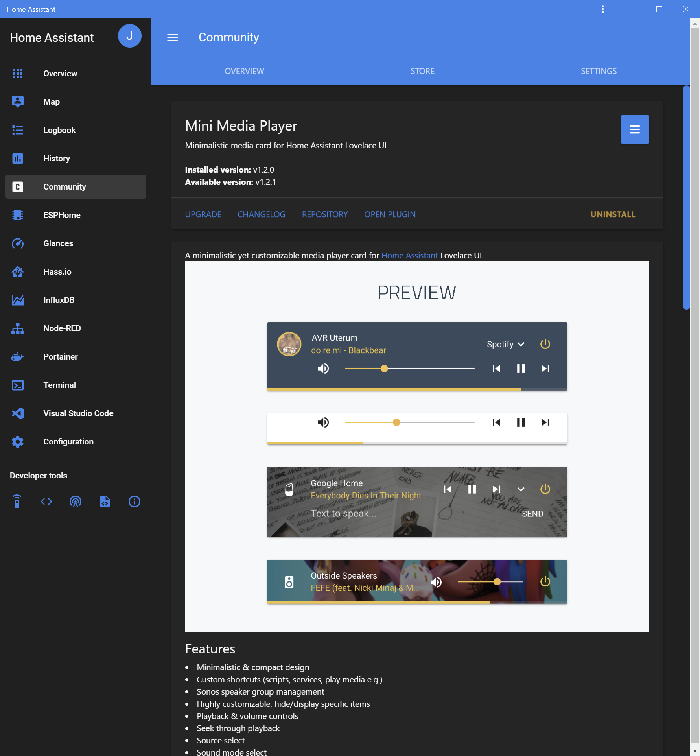Screen dimensions: 700x756
Task: Open the Hass.io panel
Action: [76, 272]
